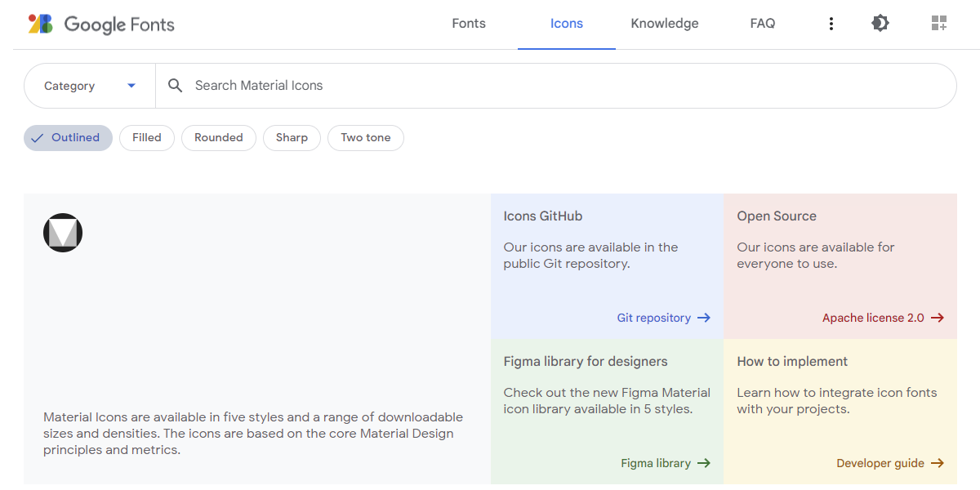The height and width of the screenshot is (490, 980).
Task: Enable the Two tone style chip
Action: pyautogui.click(x=366, y=138)
